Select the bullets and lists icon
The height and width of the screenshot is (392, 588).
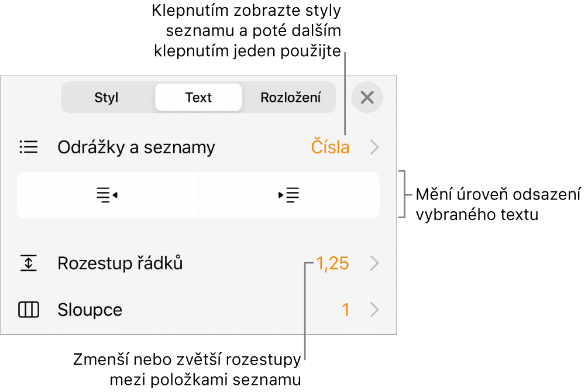tap(29, 147)
